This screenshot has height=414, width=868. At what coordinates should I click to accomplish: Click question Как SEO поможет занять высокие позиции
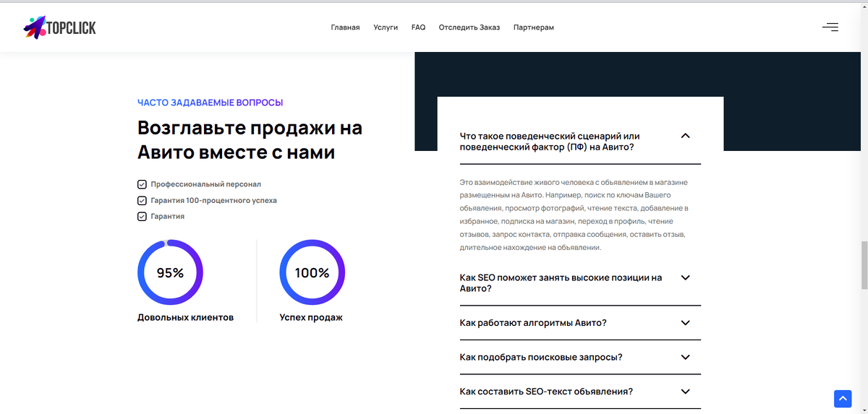click(561, 283)
